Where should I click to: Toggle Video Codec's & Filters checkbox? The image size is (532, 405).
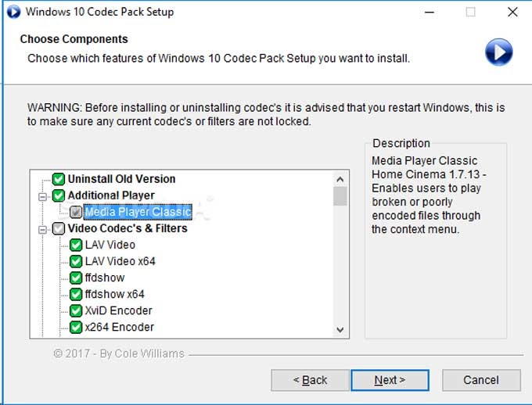(59, 228)
